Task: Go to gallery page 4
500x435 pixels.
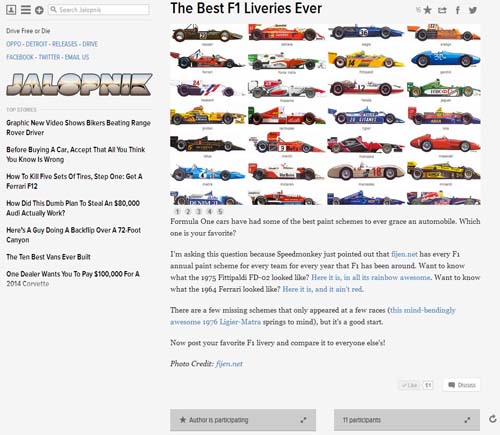Action: (x=209, y=211)
